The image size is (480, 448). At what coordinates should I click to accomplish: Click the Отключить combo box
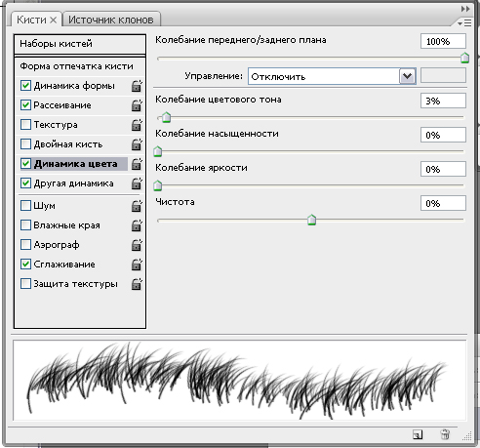332,77
